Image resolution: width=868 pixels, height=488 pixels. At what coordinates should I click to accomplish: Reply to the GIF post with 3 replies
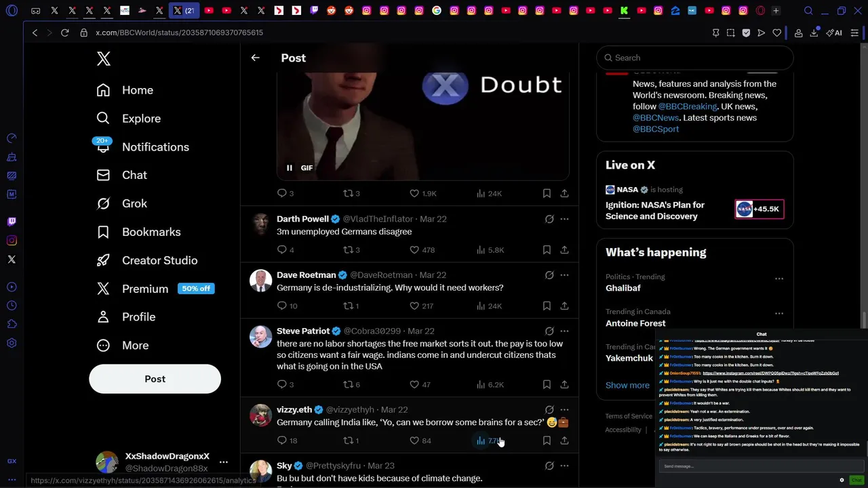point(285,194)
